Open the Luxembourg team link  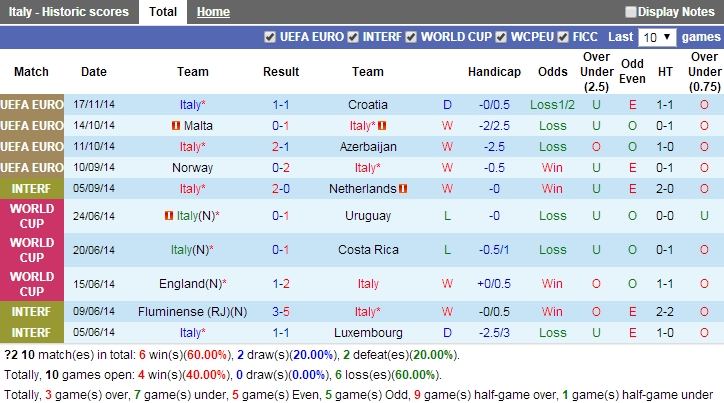[x=367, y=333]
